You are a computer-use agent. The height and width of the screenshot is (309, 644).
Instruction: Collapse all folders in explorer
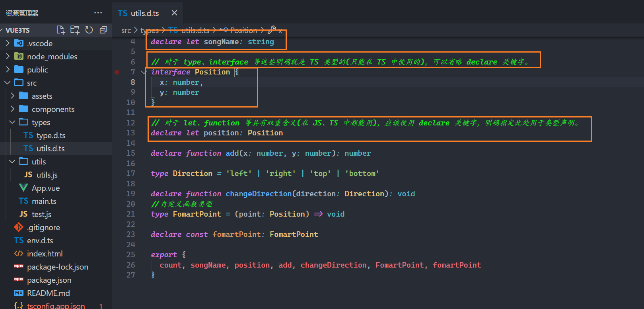(x=103, y=30)
